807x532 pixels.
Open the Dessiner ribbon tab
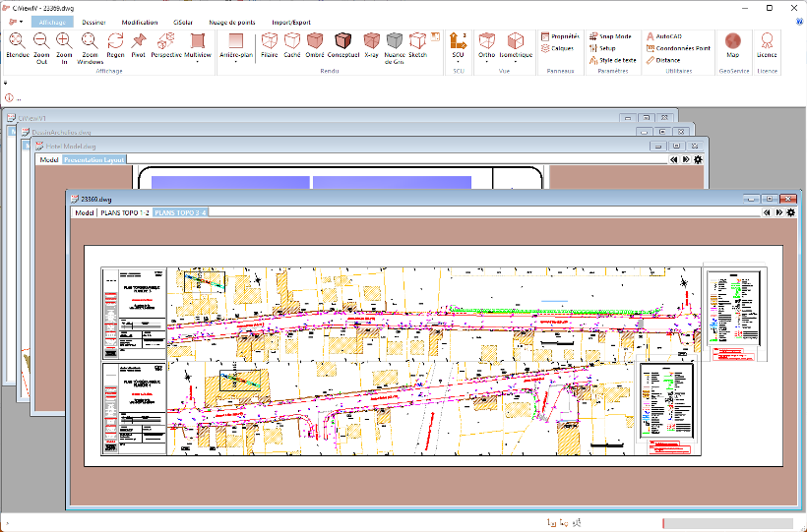[95, 21]
